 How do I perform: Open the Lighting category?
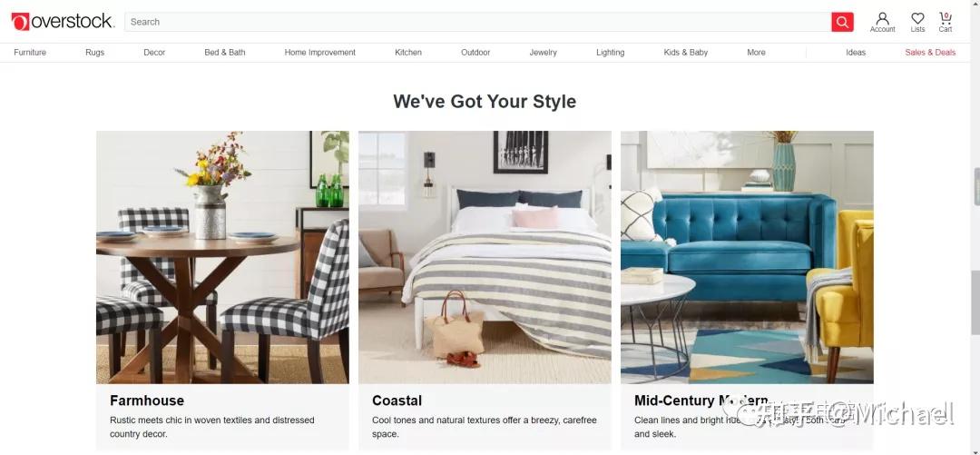(610, 53)
